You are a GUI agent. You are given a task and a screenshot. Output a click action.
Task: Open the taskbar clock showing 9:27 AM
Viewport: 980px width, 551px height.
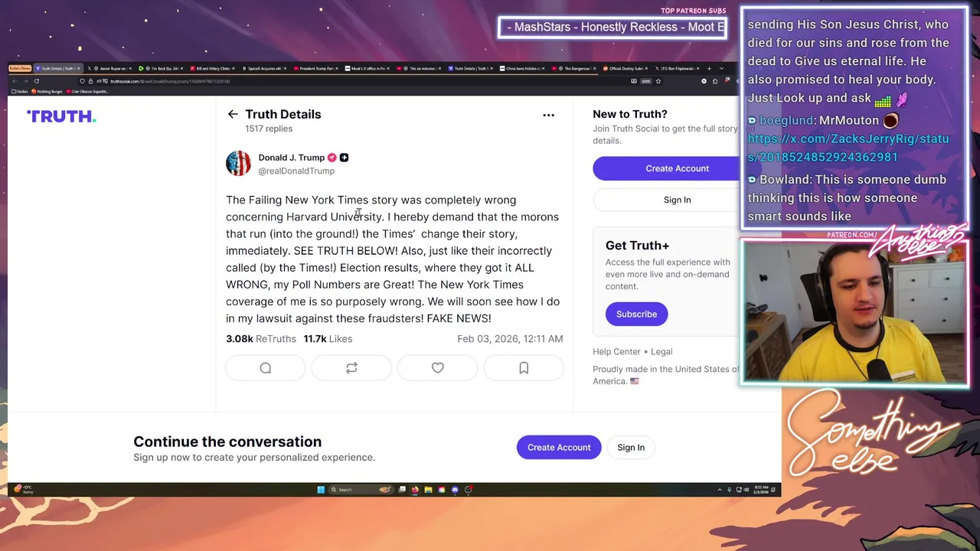click(x=761, y=490)
